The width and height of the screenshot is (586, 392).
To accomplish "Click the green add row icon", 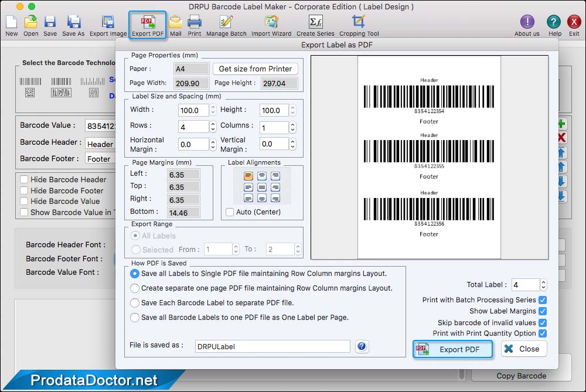I will 561,124.
